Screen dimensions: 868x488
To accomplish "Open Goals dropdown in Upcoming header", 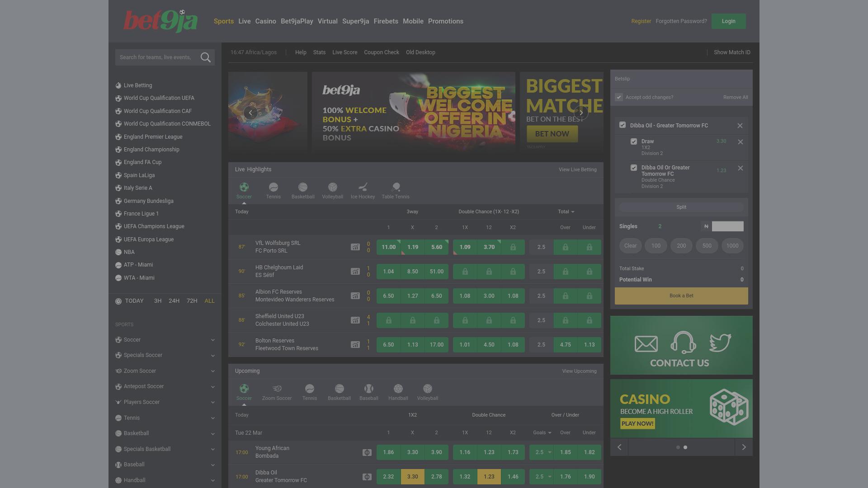I will tap(542, 433).
